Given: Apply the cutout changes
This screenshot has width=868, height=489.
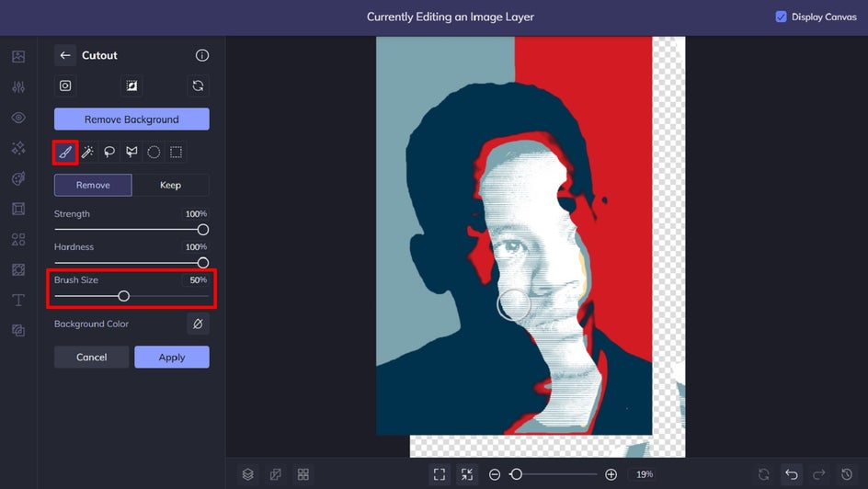Looking at the screenshot, I should point(172,358).
